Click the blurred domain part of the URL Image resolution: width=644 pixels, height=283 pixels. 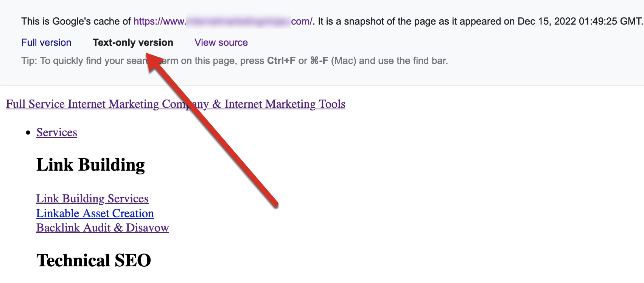pyautogui.click(x=238, y=22)
